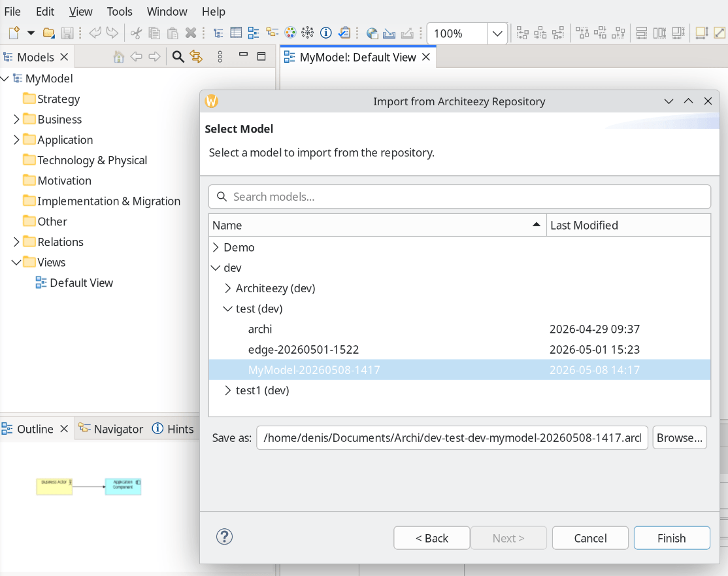Expand the Application folder
The image size is (728, 576).
click(16, 139)
